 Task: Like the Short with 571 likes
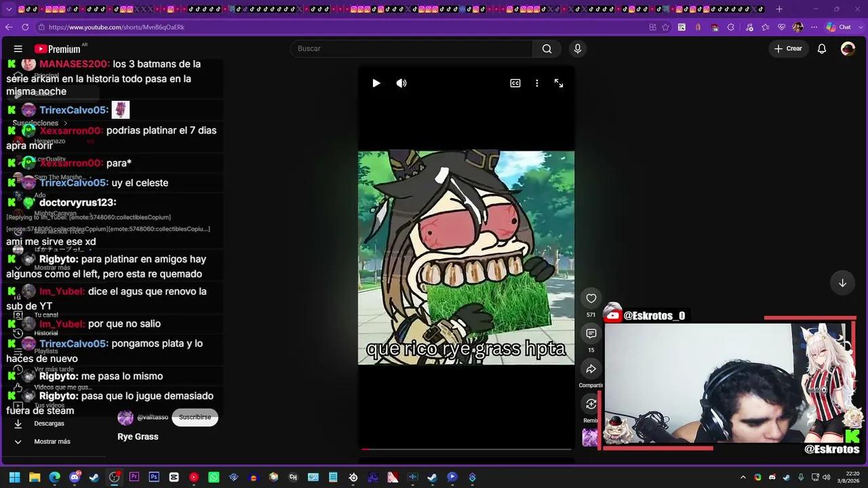(591, 298)
